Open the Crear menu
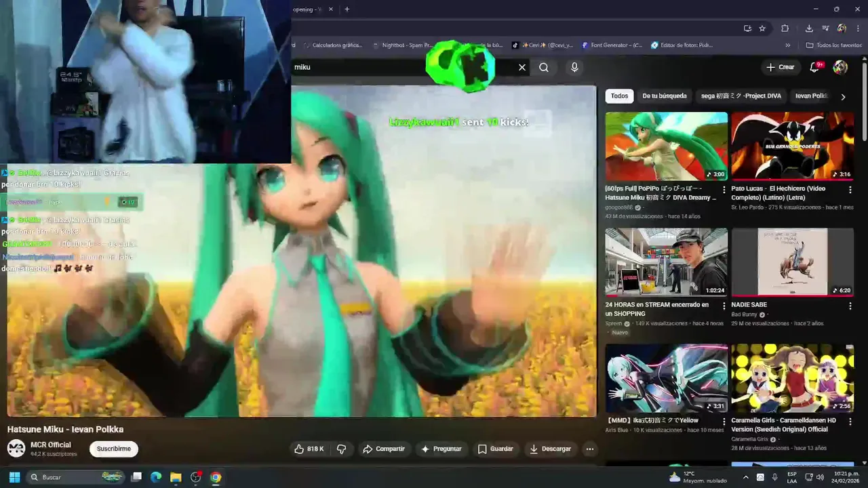Screen dimensions: 868x488 (x=781, y=67)
